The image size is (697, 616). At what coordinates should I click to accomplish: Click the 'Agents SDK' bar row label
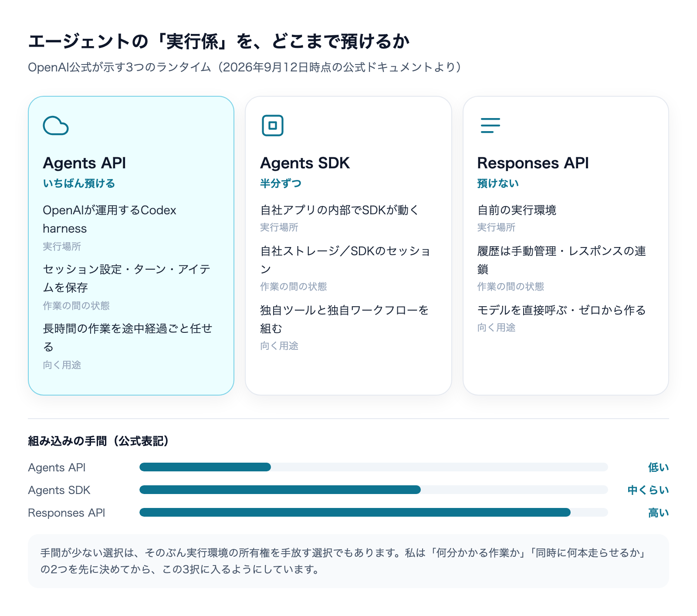pyautogui.click(x=59, y=490)
